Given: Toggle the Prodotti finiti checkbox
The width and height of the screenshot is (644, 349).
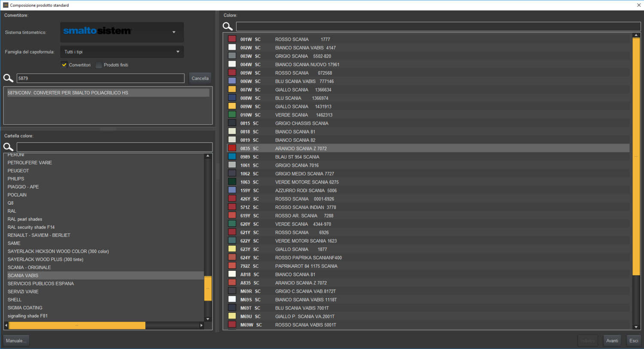Looking at the screenshot, I should 99,65.
